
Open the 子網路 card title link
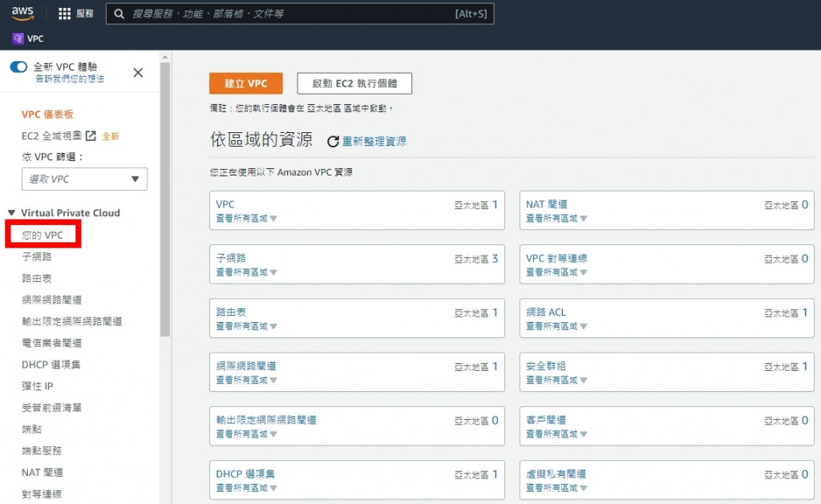(x=231, y=258)
